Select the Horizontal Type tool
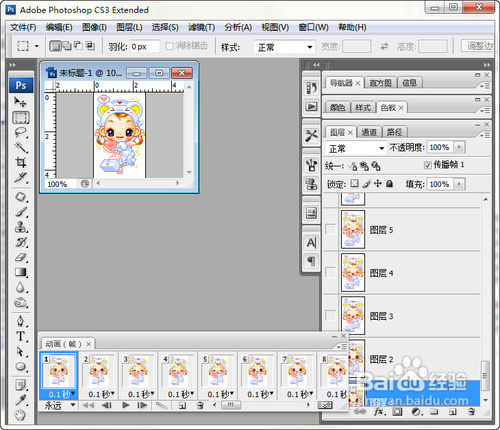The height and width of the screenshot is (430, 500). pos(21,336)
